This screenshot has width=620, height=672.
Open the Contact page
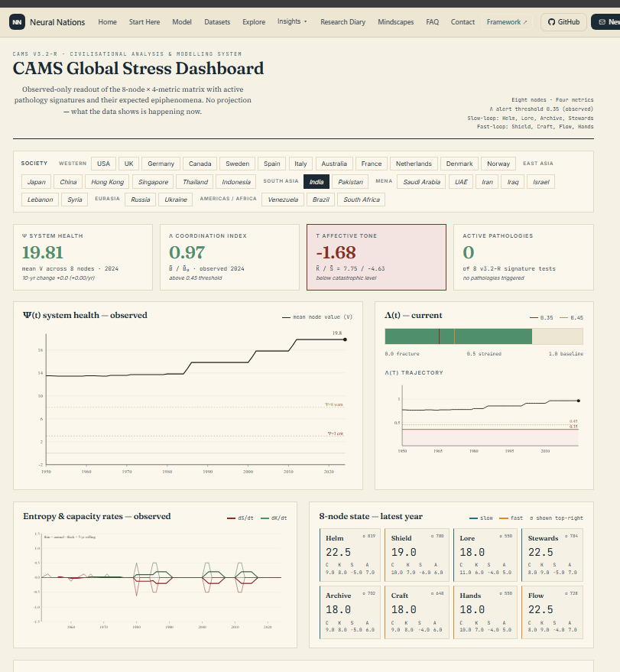[x=463, y=22]
